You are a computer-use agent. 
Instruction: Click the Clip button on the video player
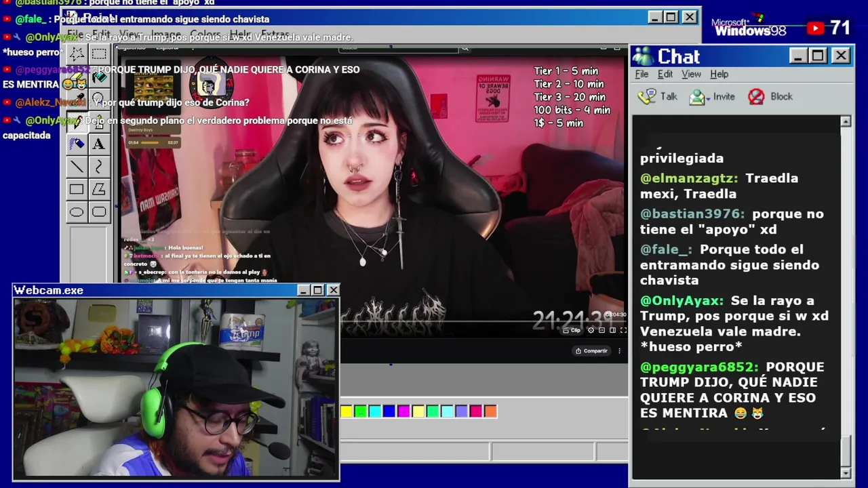[x=572, y=330]
